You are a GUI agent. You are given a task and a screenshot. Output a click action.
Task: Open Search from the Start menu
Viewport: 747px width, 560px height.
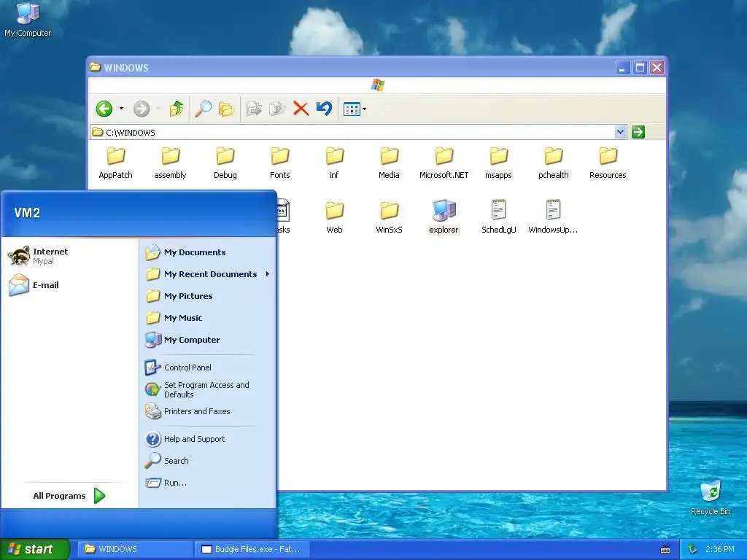pos(208,461)
